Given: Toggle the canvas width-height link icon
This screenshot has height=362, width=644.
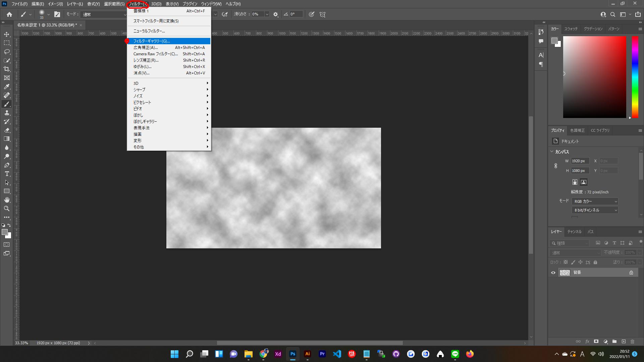Looking at the screenshot, I should coord(556,166).
